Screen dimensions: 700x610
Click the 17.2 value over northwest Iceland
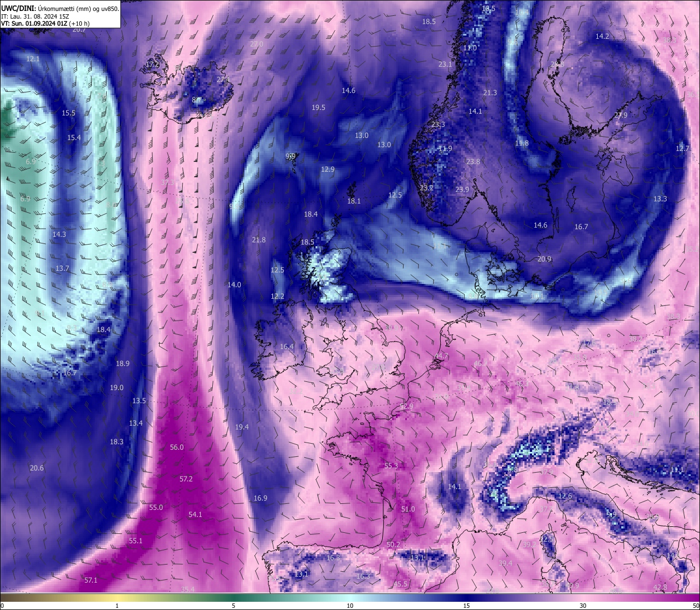tap(152, 64)
